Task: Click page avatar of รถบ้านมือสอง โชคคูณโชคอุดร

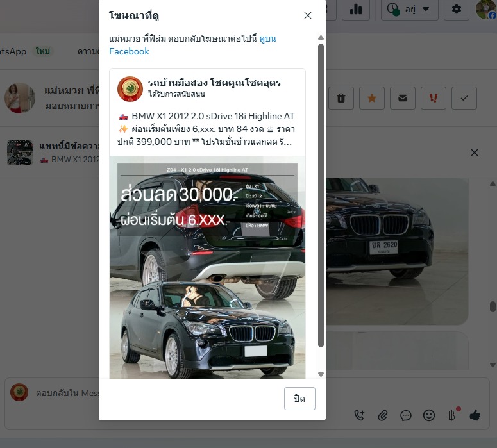Action: 130,88
